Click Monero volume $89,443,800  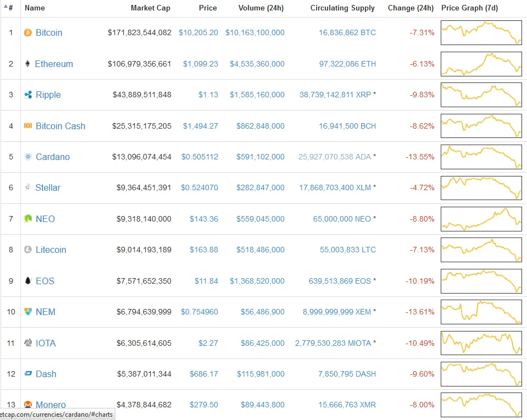click(x=263, y=405)
